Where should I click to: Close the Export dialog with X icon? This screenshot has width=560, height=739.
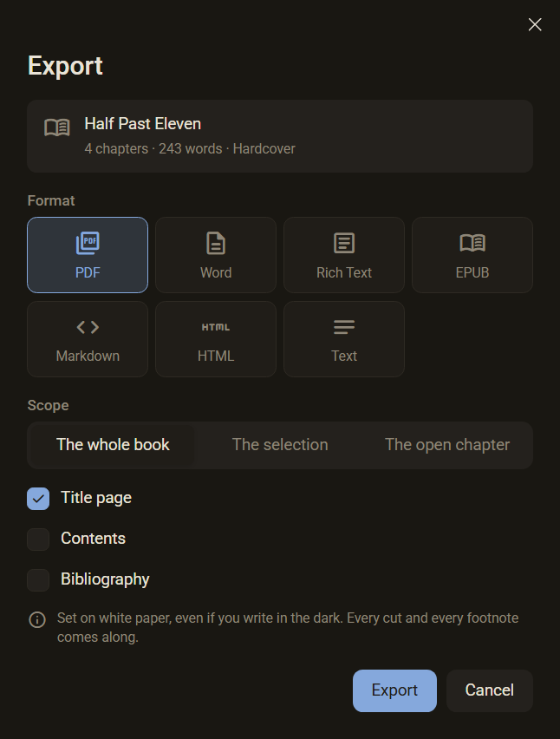coord(535,24)
